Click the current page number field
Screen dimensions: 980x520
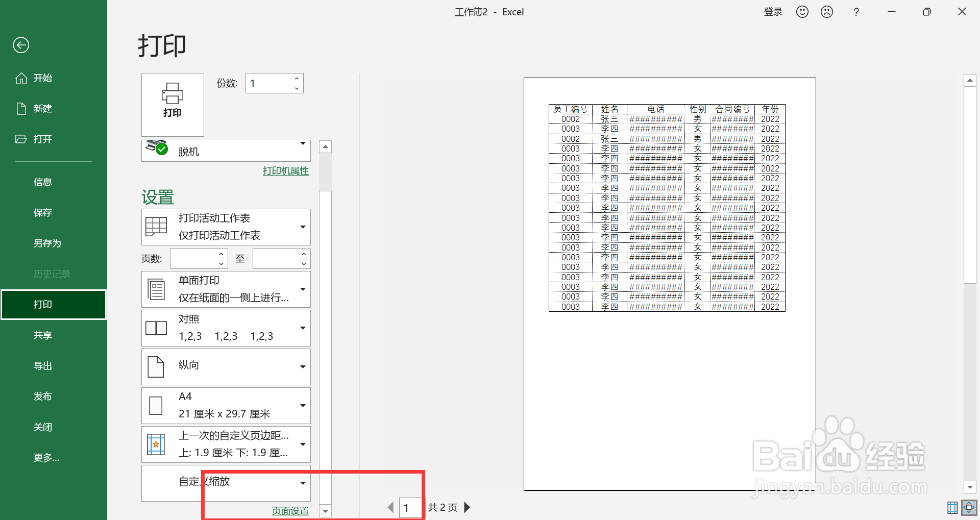410,508
